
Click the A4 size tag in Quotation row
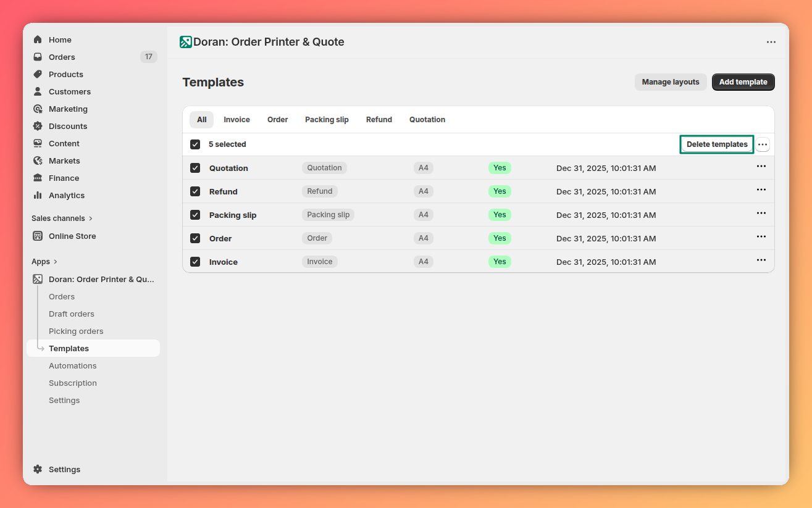pos(424,168)
